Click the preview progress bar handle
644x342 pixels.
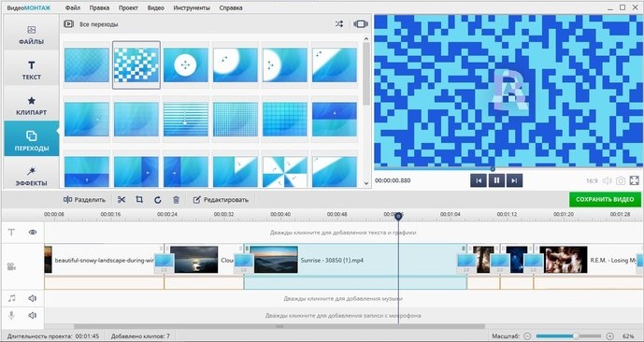click(x=493, y=169)
